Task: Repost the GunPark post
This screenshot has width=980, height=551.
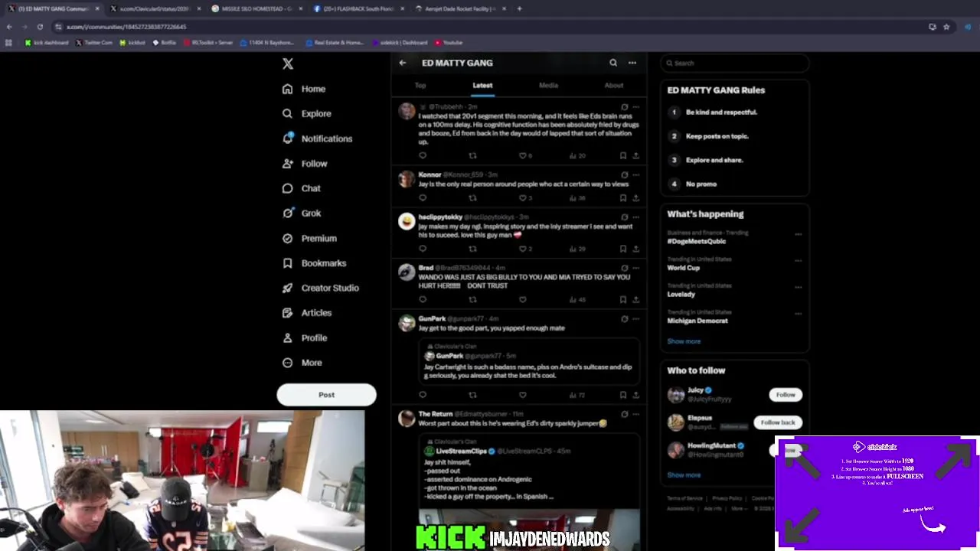Action: [472, 395]
